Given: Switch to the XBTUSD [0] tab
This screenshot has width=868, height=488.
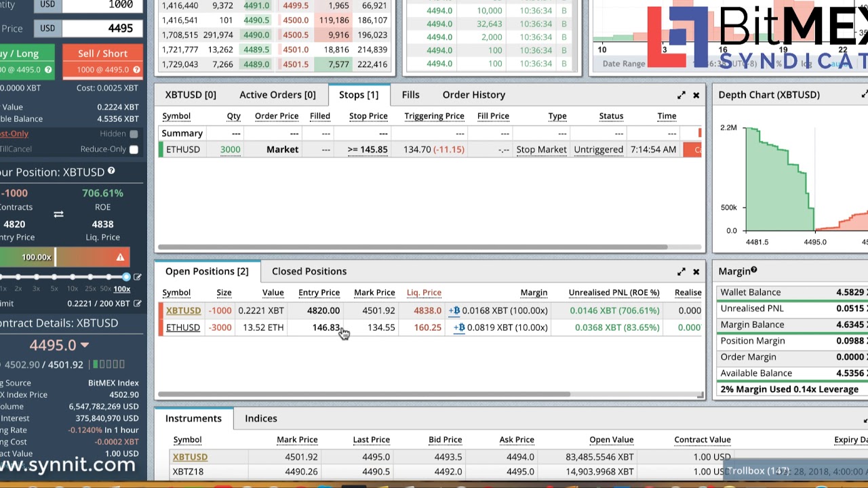Looking at the screenshot, I should click(191, 95).
